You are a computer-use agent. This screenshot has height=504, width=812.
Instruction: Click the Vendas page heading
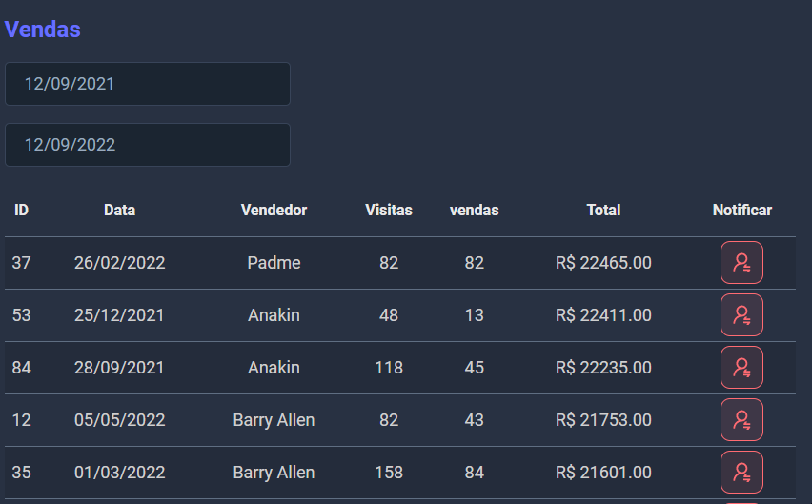coord(43,30)
